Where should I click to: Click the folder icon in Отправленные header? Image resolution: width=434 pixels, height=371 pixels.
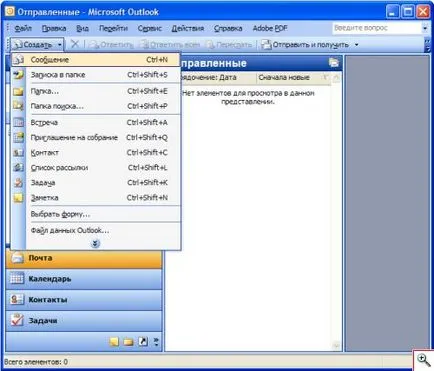pyautogui.click(x=334, y=63)
